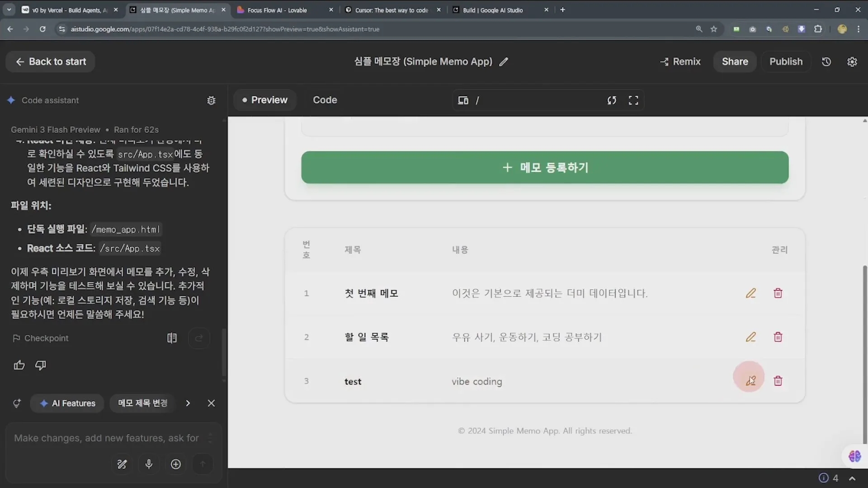Reload the browser page
Image resolution: width=868 pixels, height=488 pixels.
click(x=42, y=29)
